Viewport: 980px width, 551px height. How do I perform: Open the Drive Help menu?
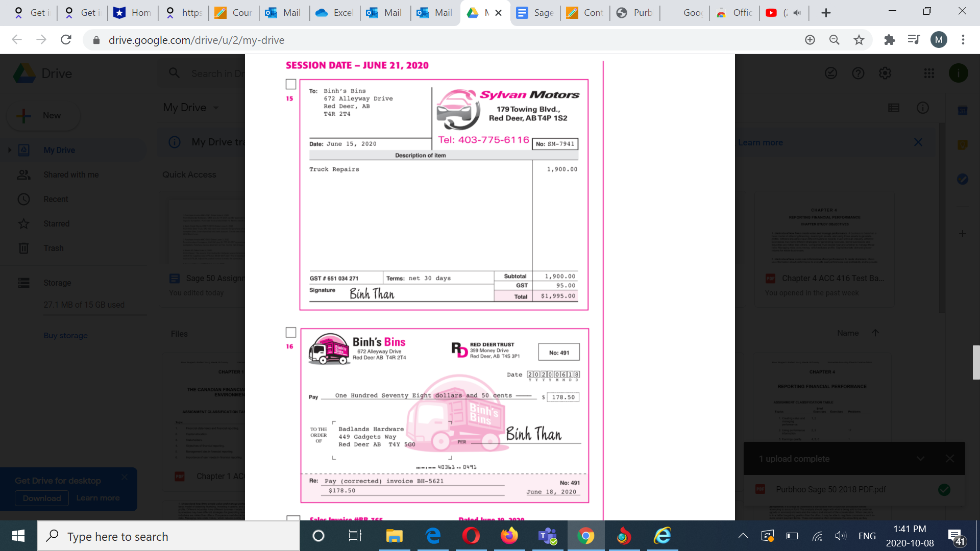[x=858, y=73]
